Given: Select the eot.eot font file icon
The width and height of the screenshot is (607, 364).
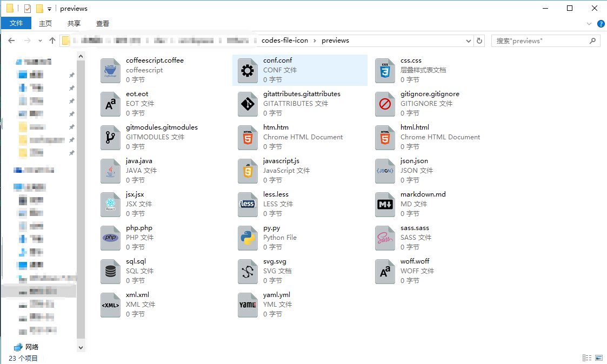Looking at the screenshot, I should [110, 104].
